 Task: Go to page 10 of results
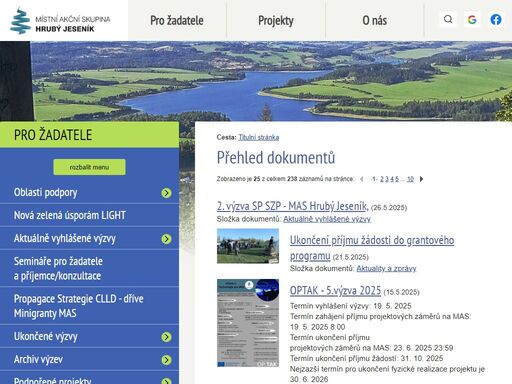click(x=410, y=179)
